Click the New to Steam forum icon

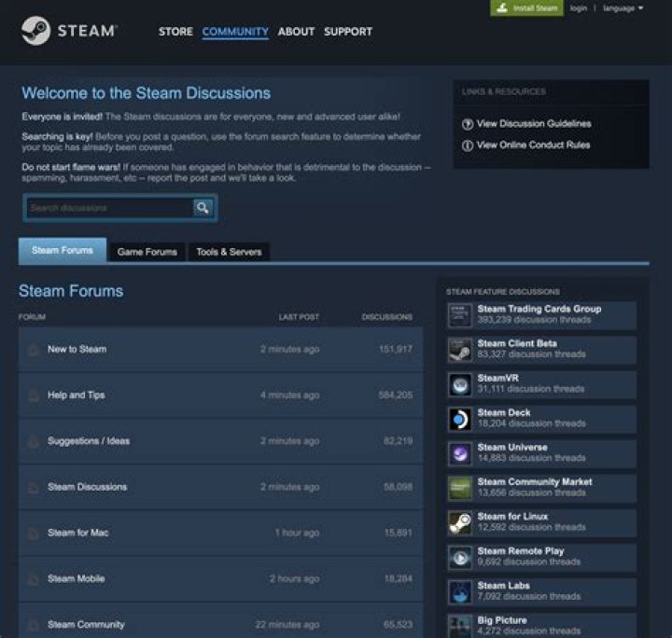point(34,350)
